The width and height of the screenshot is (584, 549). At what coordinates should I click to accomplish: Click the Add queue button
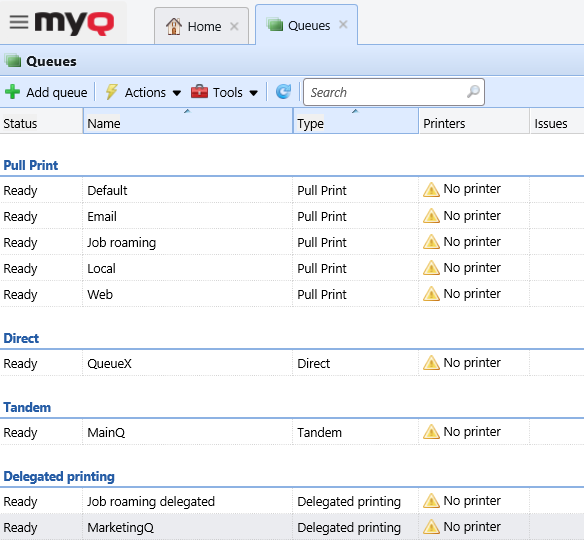(46, 92)
